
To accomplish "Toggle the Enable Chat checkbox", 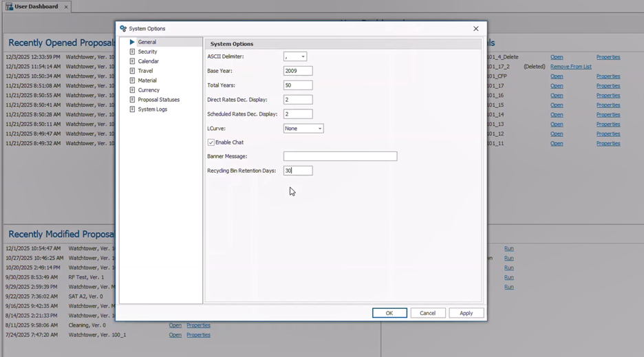I will click(211, 142).
